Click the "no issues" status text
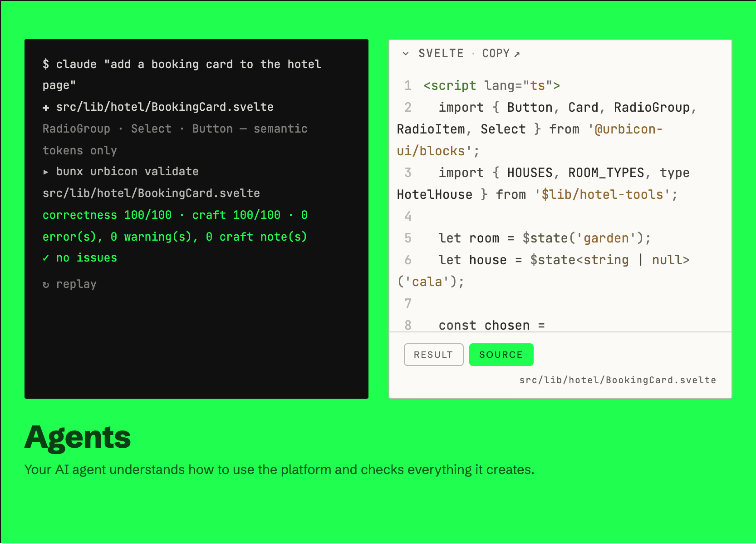The image size is (756, 544). point(87,258)
